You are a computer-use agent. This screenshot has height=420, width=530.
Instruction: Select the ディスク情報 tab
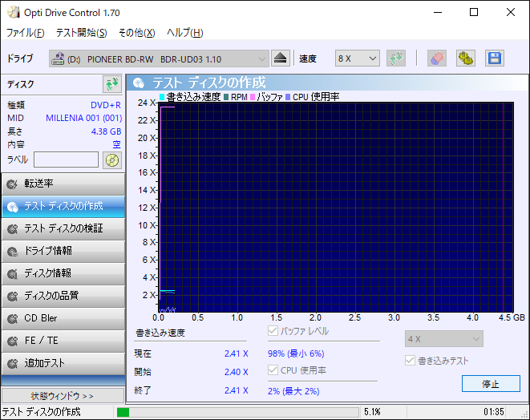click(63, 273)
